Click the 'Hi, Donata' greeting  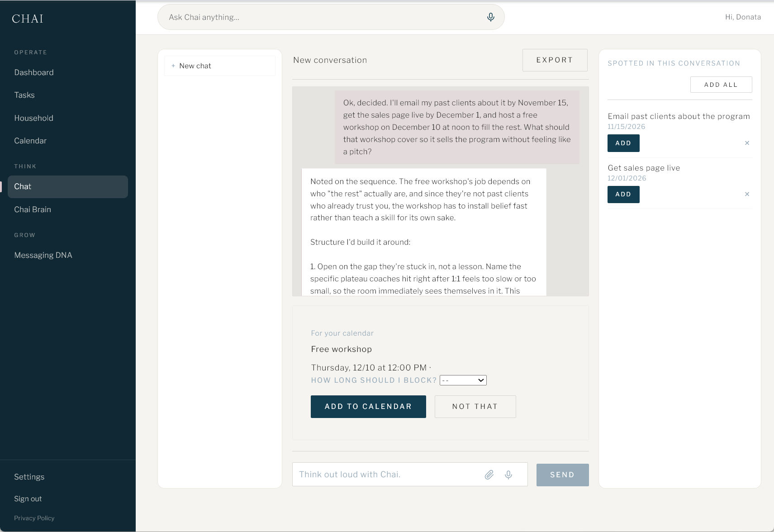click(743, 17)
